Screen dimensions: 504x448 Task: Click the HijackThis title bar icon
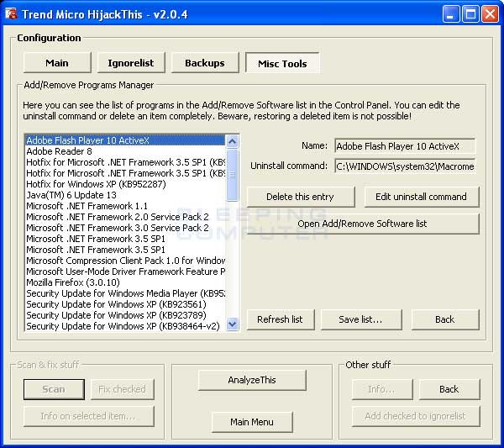(x=11, y=14)
